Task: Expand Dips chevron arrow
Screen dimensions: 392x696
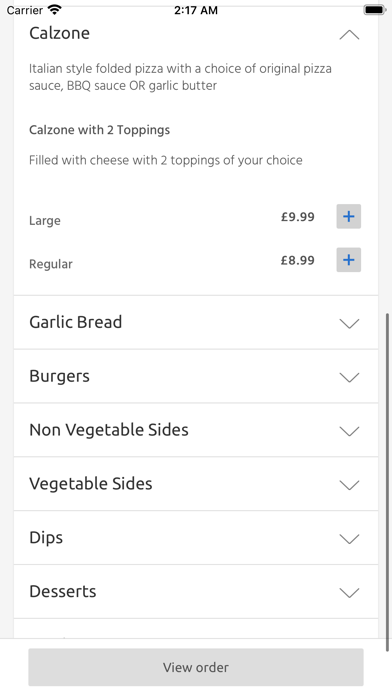Action: 349,538
